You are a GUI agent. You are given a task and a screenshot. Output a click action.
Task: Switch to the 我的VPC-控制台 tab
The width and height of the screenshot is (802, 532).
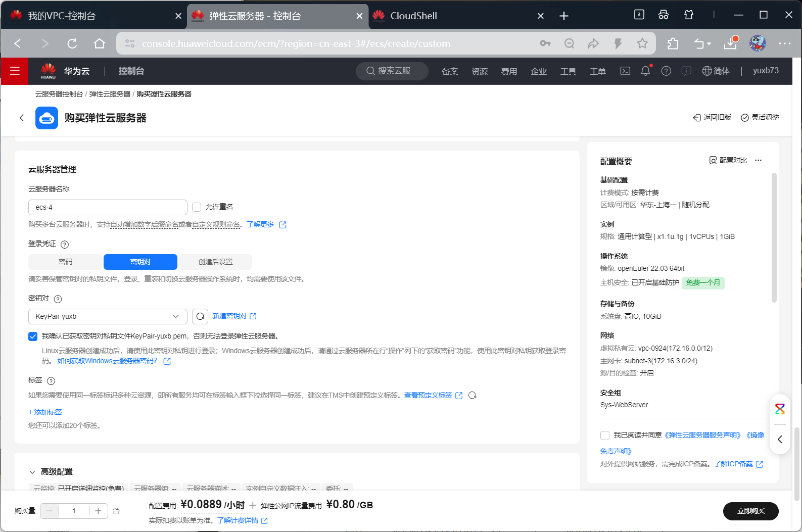click(94, 16)
